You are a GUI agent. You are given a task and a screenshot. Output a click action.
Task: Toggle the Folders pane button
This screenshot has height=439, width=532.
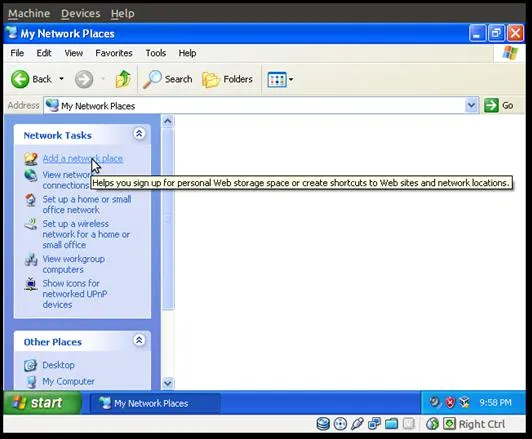coord(227,79)
